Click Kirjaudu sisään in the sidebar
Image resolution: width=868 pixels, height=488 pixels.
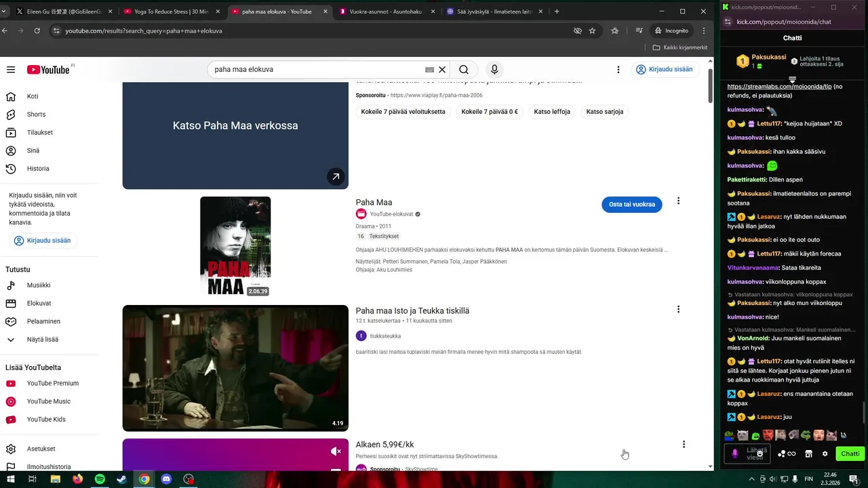click(x=43, y=240)
